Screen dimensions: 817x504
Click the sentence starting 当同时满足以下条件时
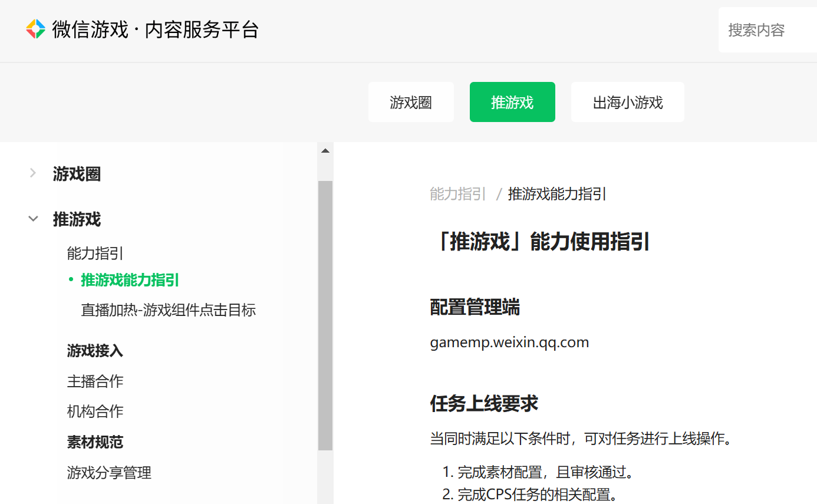click(x=581, y=439)
